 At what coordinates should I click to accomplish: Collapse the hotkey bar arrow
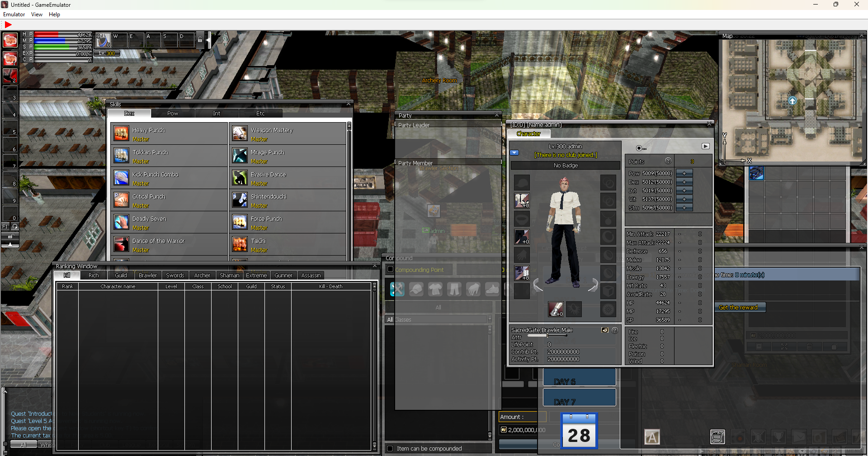(208, 40)
